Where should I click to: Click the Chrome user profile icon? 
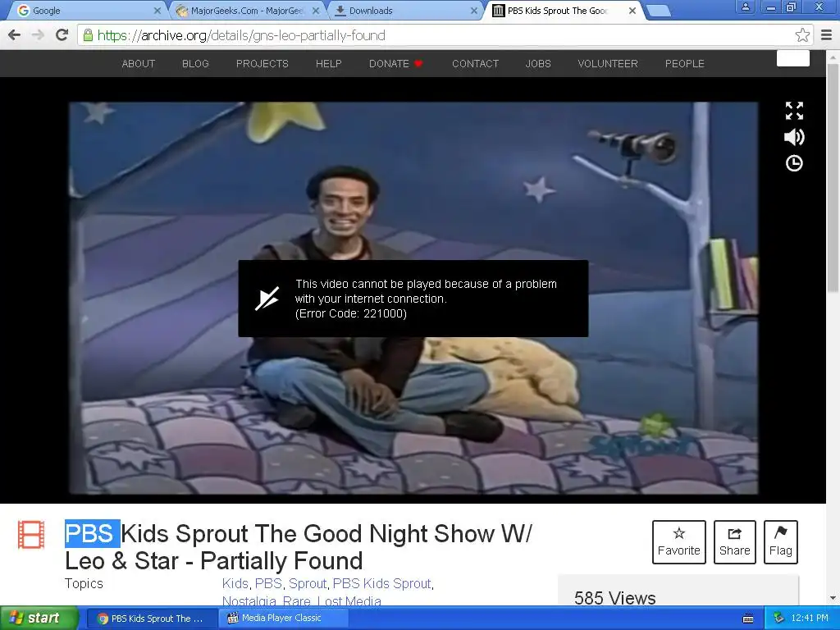click(x=745, y=7)
